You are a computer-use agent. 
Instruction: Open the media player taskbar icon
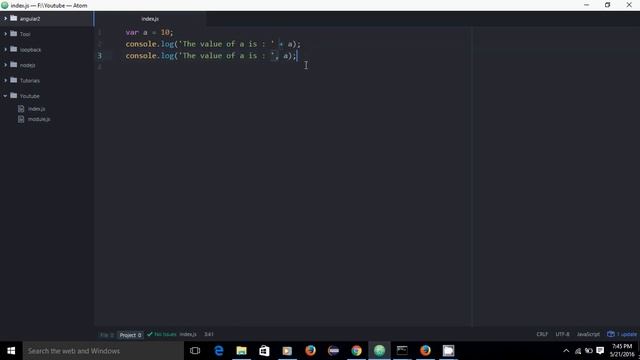click(287, 351)
